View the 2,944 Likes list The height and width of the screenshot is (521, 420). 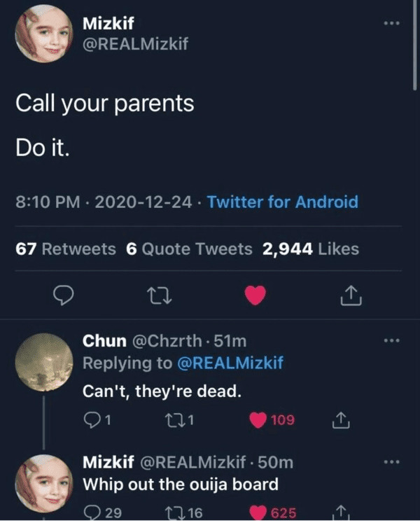[x=311, y=249]
